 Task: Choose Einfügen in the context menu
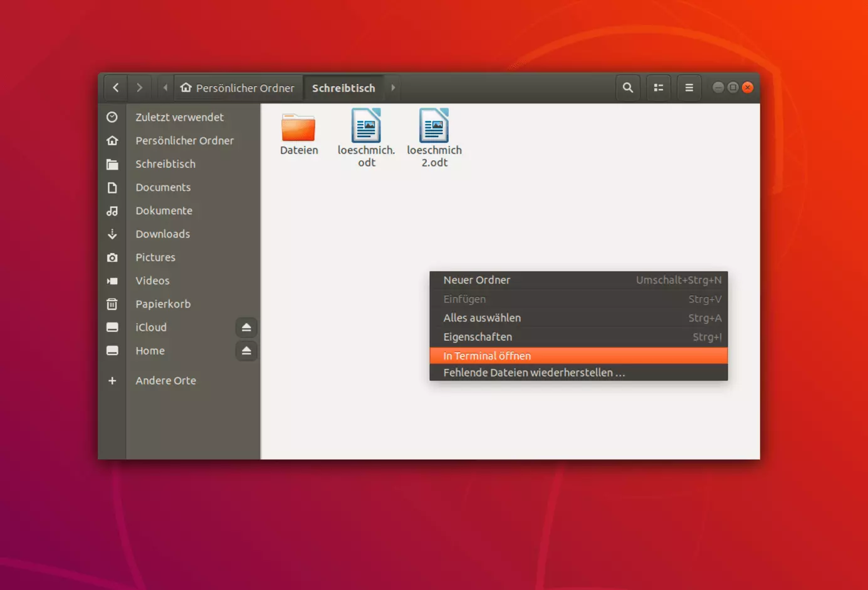578,299
